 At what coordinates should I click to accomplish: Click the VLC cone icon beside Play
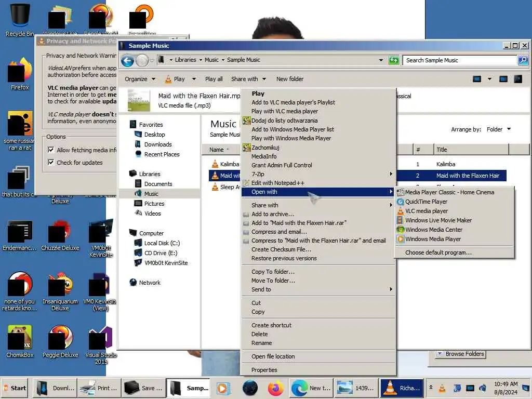tap(168, 79)
